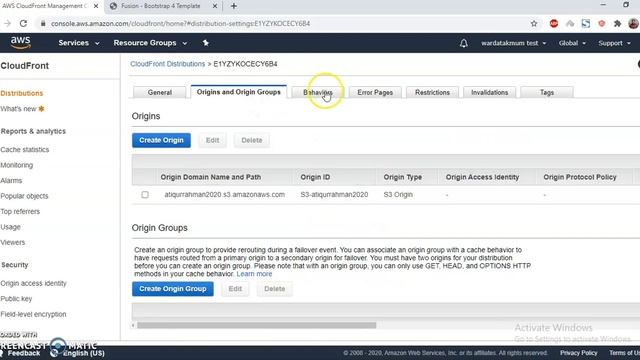Click the red adblock extension icon
The width and height of the screenshot is (640, 360).
coord(554,24)
